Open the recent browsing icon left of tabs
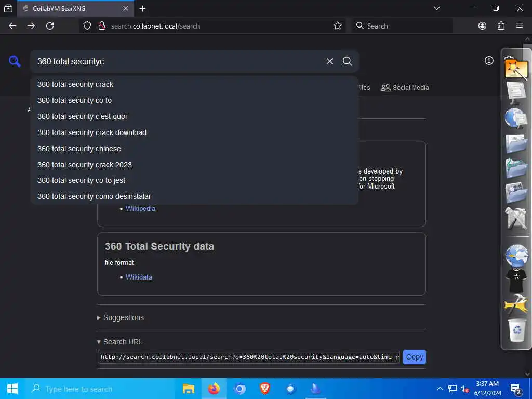 click(x=8, y=8)
